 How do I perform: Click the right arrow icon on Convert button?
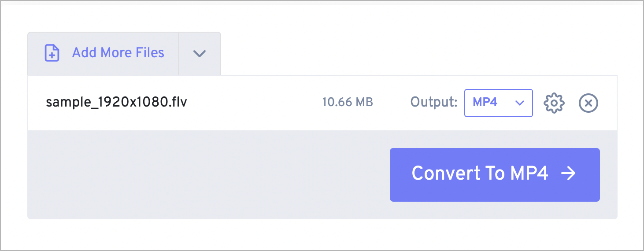pyautogui.click(x=568, y=173)
